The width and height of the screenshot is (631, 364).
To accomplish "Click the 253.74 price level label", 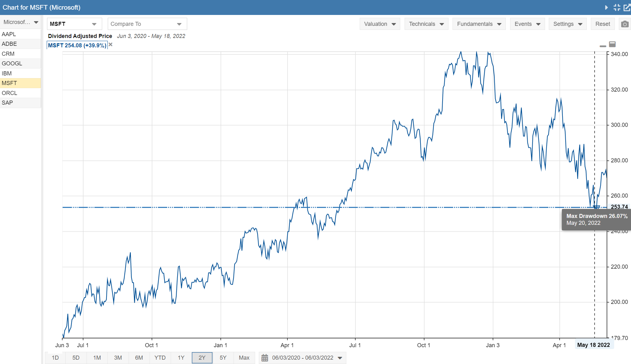I will click(619, 207).
